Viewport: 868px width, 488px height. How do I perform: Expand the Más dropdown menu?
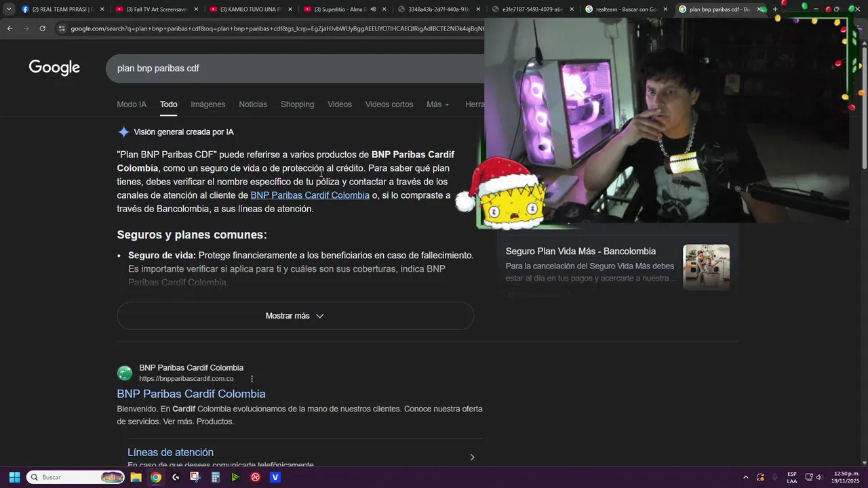click(x=437, y=104)
